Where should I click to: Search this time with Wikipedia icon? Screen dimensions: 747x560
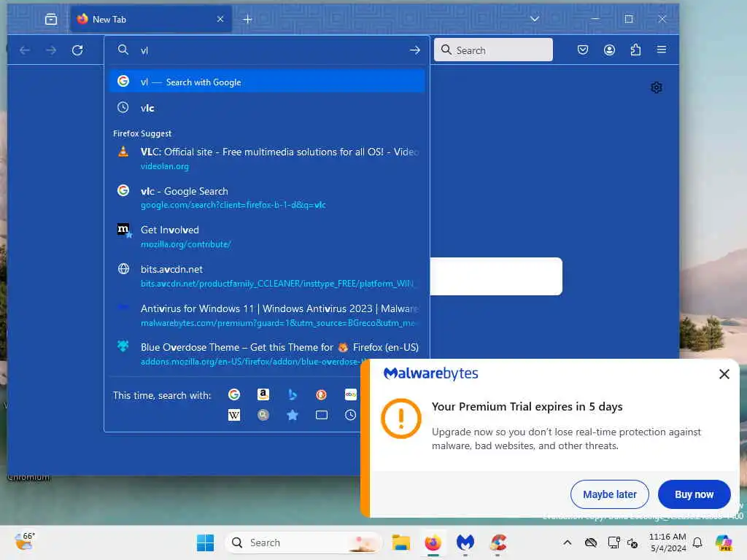pyautogui.click(x=234, y=415)
